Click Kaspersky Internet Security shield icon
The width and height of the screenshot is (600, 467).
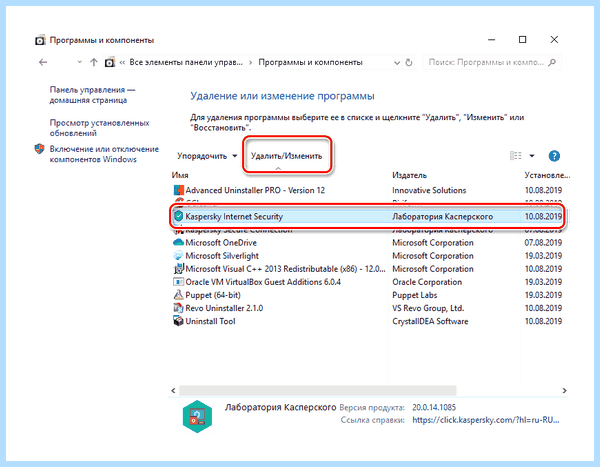[x=178, y=216]
